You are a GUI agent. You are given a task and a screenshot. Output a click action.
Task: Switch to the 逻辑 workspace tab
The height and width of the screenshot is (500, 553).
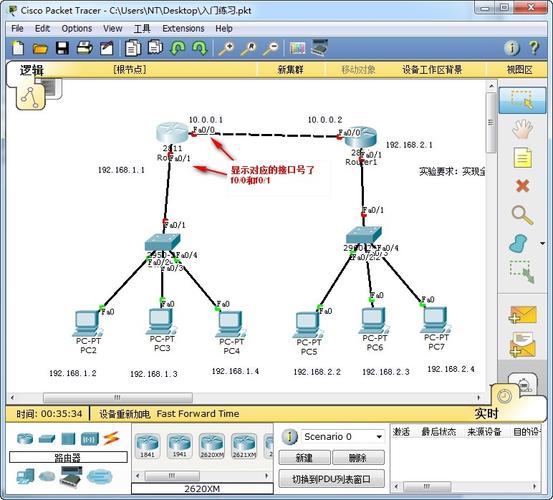pyautogui.click(x=32, y=70)
